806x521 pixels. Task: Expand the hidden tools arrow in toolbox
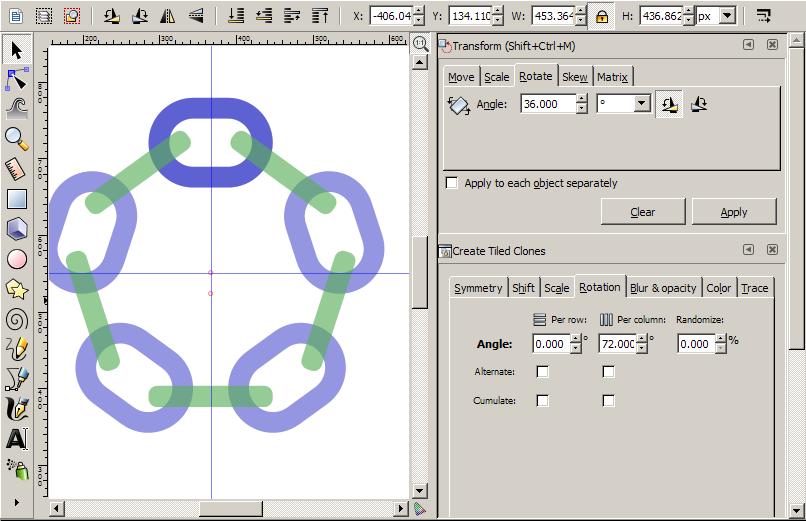16,501
